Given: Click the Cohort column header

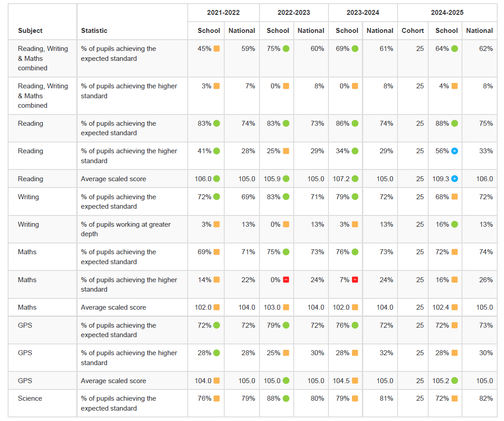Looking at the screenshot, I should click(413, 31).
